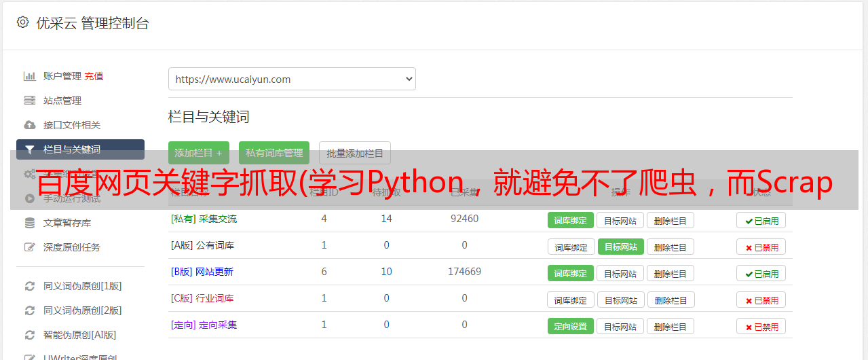Image resolution: width=868 pixels, height=360 pixels.
Task: Click 词库绑定 in the 行业词库 row
Action: (x=571, y=300)
